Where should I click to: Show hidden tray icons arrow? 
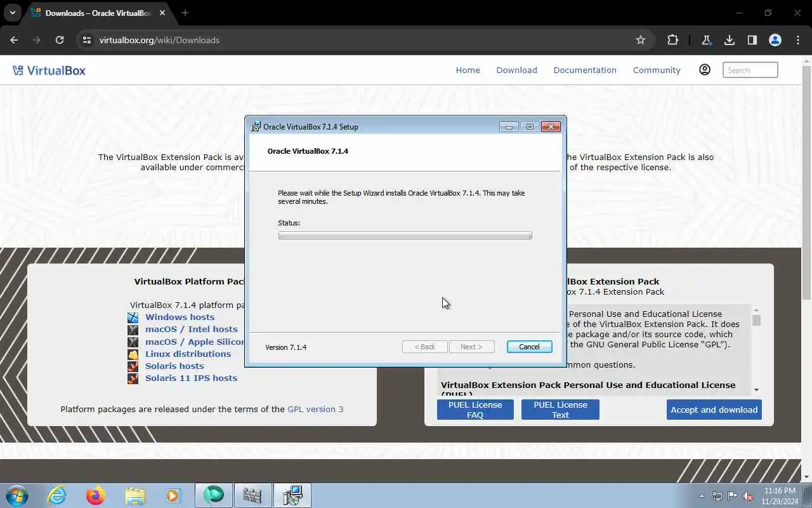point(702,496)
